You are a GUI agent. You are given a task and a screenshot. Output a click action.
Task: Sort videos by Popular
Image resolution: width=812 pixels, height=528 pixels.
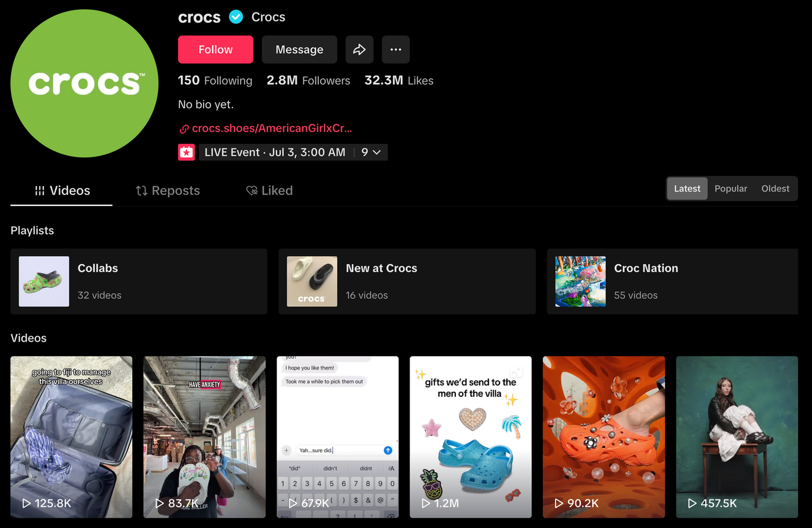731,189
